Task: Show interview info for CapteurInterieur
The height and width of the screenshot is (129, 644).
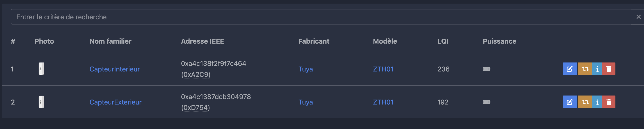Action: click(597, 69)
